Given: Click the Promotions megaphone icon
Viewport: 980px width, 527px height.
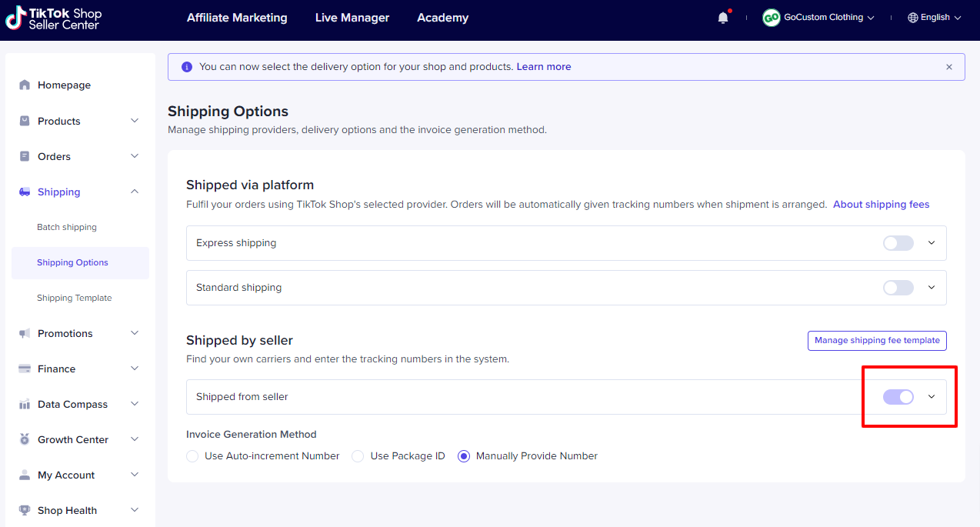Looking at the screenshot, I should 25,333.
